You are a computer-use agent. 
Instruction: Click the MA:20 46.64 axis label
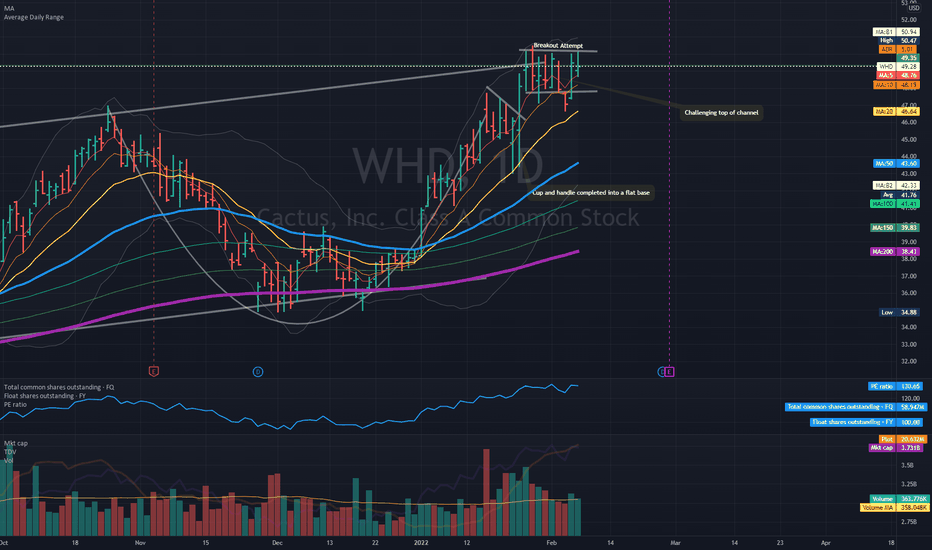tap(896, 111)
